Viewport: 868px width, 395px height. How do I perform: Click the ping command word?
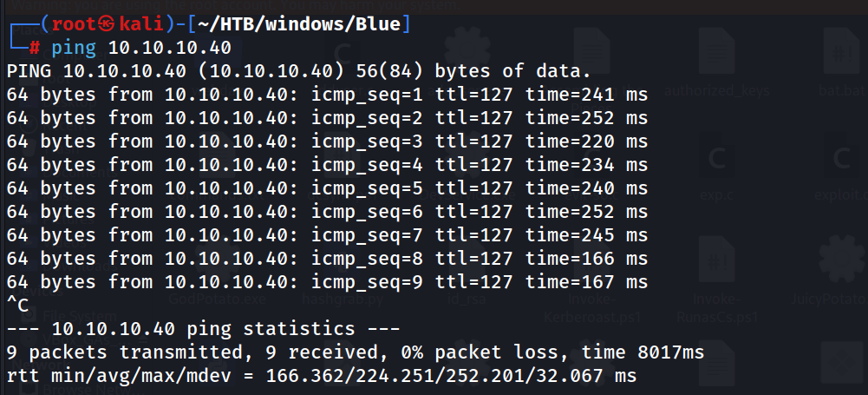point(74,49)
